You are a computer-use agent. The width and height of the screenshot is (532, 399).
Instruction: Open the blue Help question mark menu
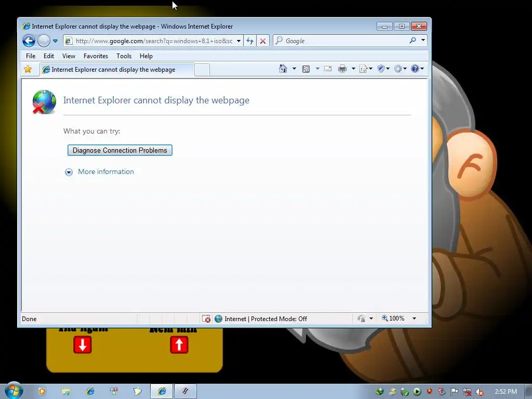pyautogui.click(x=417, y=69)
